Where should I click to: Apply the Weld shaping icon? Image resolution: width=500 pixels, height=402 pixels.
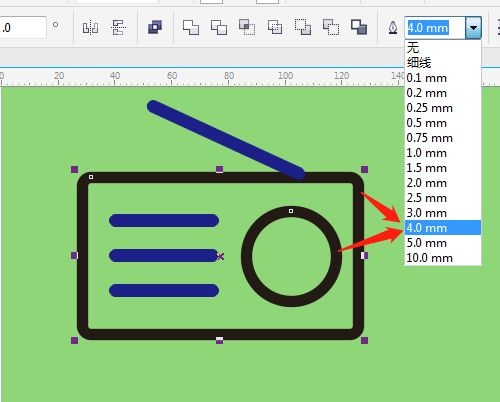(191, 27)
